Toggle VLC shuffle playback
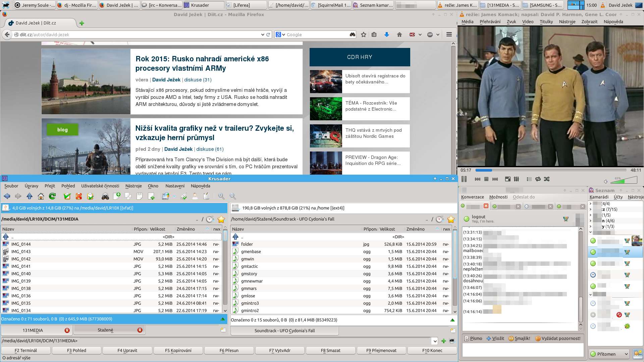 (x=547, y=179)
